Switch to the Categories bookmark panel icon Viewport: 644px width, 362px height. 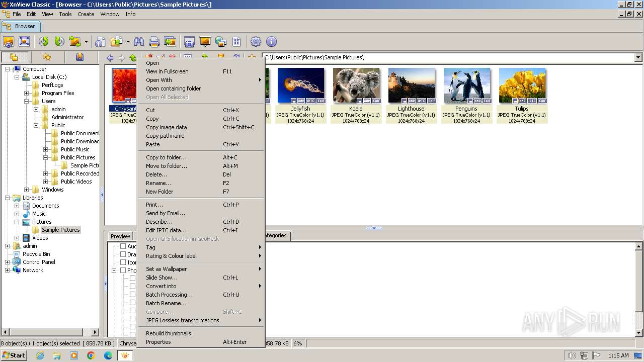tap(79, 57)
